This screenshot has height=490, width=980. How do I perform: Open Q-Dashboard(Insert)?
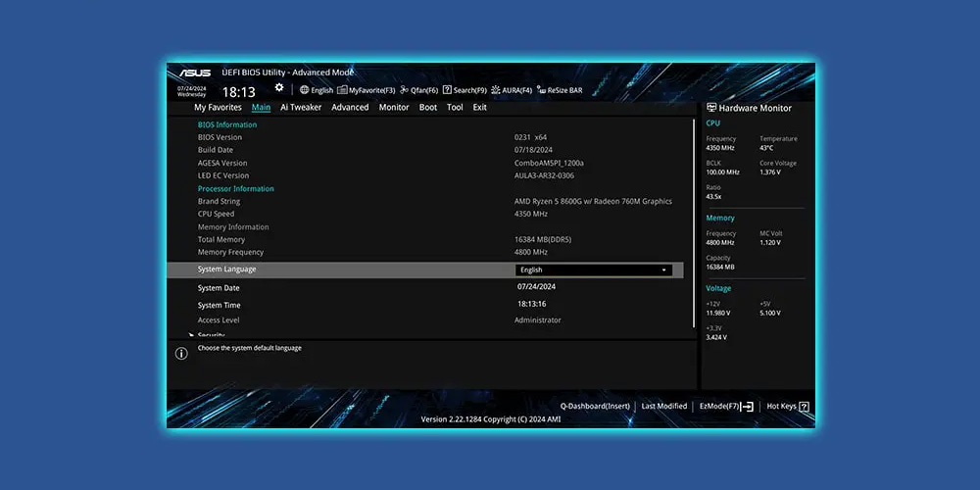click(595, 406)
